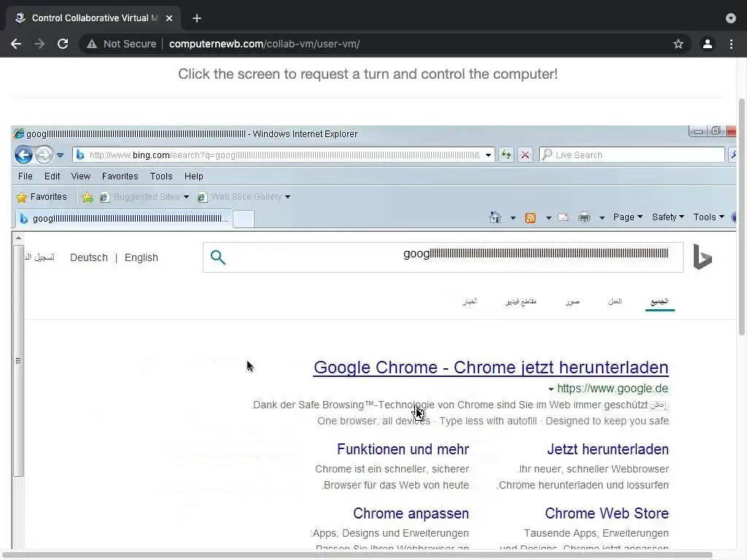Open the Edit menu
The height and width of the screenshot is (560, 747).
click(52, 176)
